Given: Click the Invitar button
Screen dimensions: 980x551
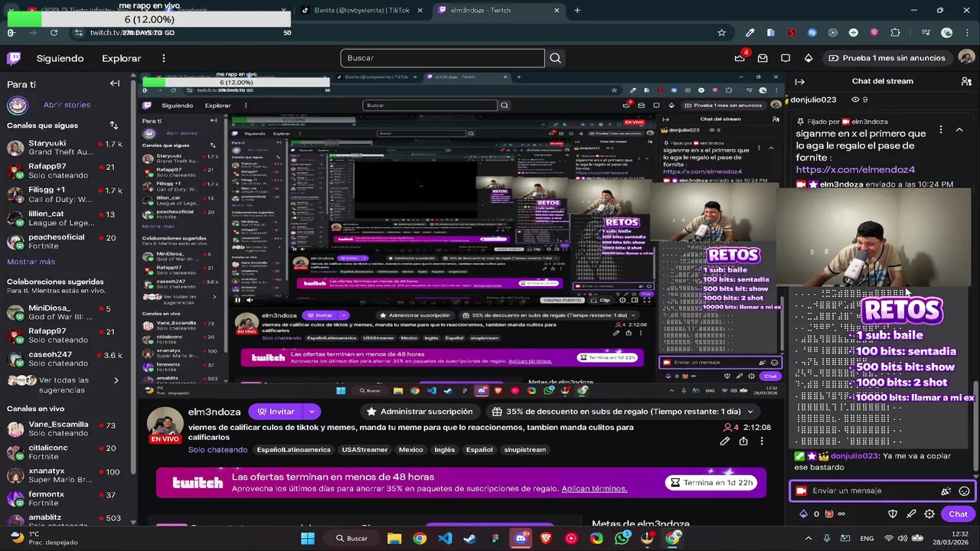Looking at the screenshot, I should tap(276, 412).
